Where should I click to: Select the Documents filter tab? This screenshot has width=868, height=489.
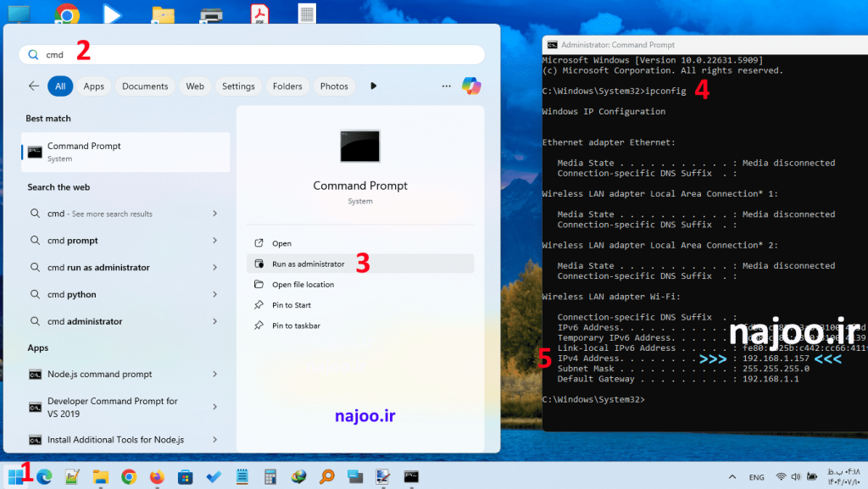pyautogui.click(x=145, y=86)
